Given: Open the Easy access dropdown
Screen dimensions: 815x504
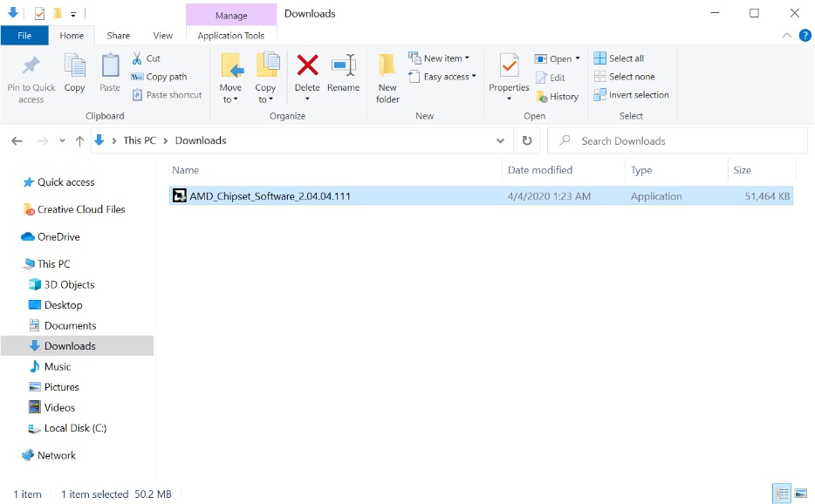Looking at the screenshot, I should coord(442,77).
